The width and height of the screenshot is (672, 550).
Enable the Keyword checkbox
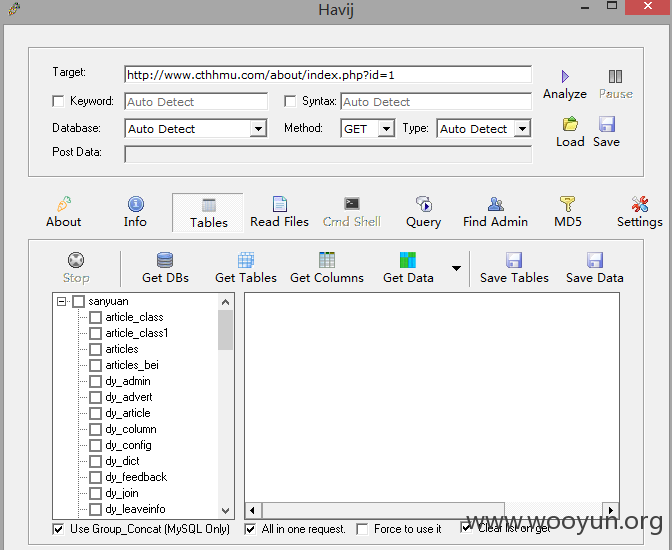(x=58, y=102)
